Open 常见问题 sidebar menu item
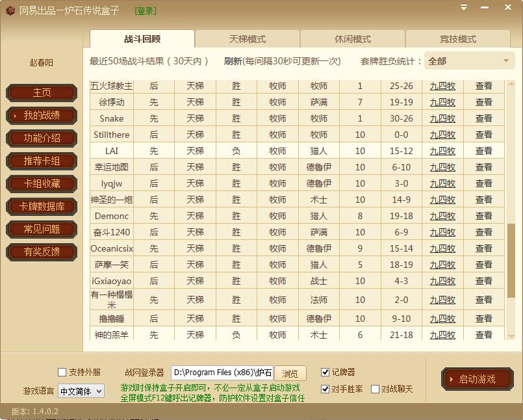 (x=42, y=229)
